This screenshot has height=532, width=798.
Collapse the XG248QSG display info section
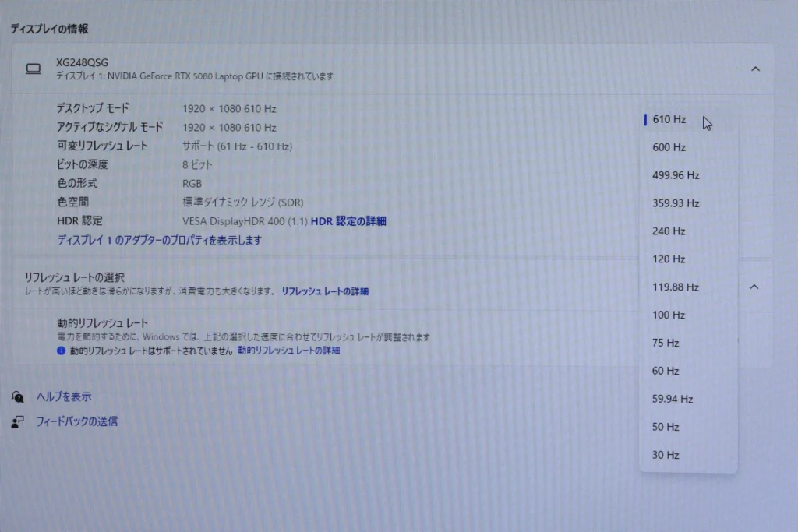[x=754, y=69]
